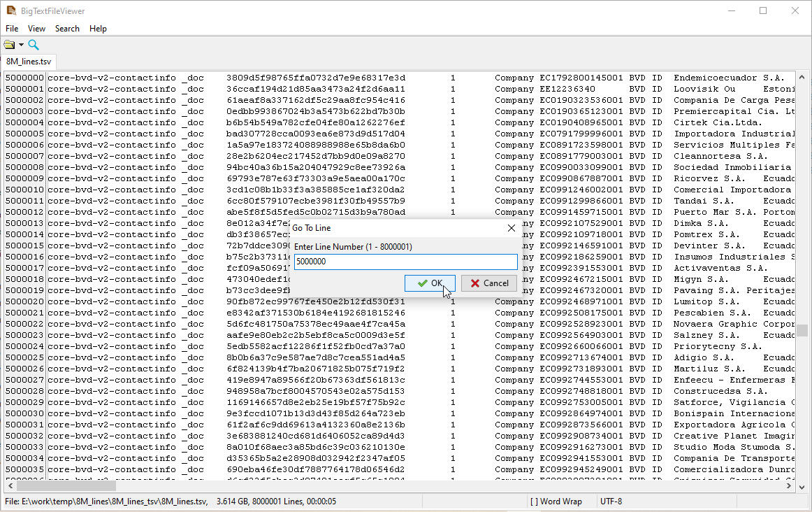Click line number 5000005
The width and height of the screenshot is (812, 512).
pos(25,134)
